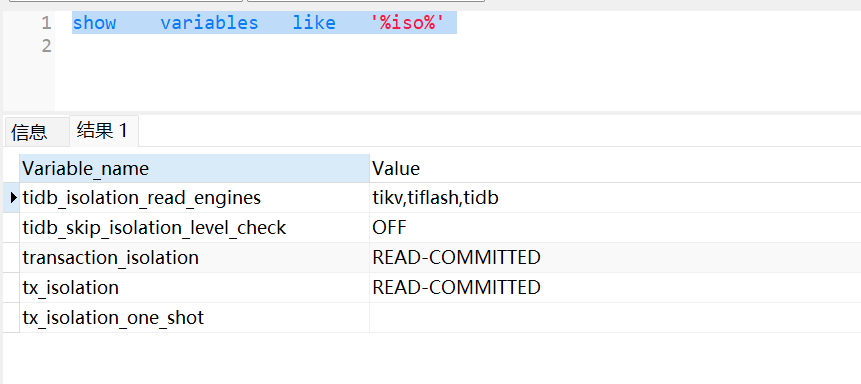Select the tidb_isolation_read_engines cell
The image size is (861, 384).
(194, 198)
